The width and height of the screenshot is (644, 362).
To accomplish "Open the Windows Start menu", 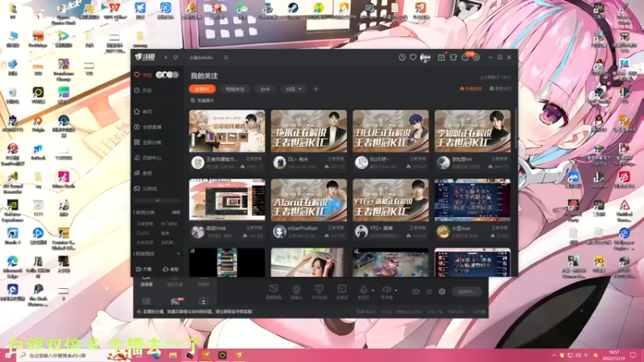I will (x=8, y=356).
